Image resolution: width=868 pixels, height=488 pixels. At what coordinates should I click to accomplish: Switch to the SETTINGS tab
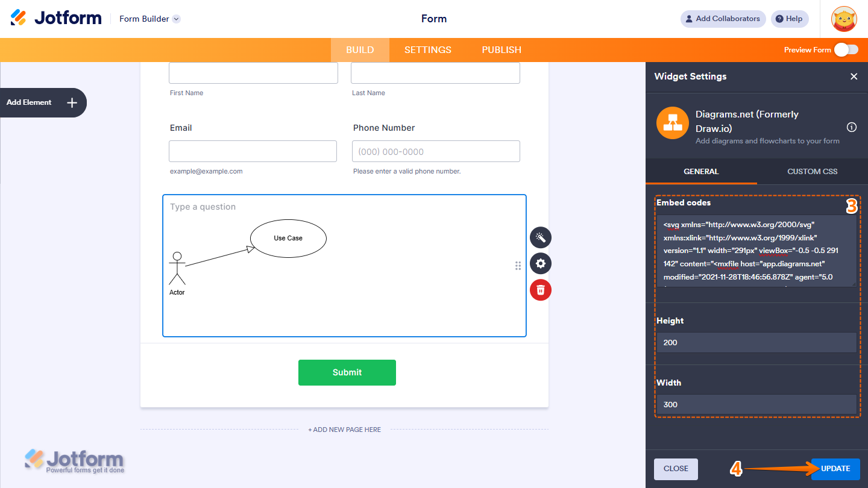coord(428,50)
